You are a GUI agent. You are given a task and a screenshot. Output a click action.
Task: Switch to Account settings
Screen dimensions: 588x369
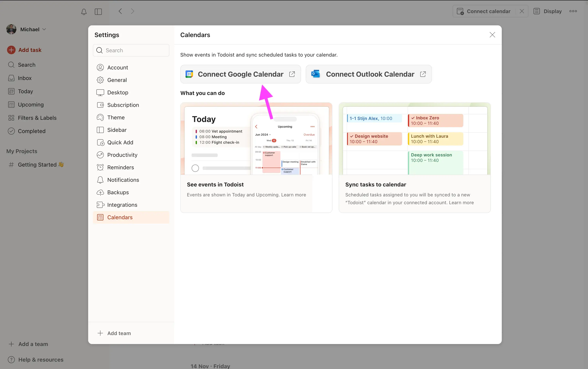[x=117, y=67]
